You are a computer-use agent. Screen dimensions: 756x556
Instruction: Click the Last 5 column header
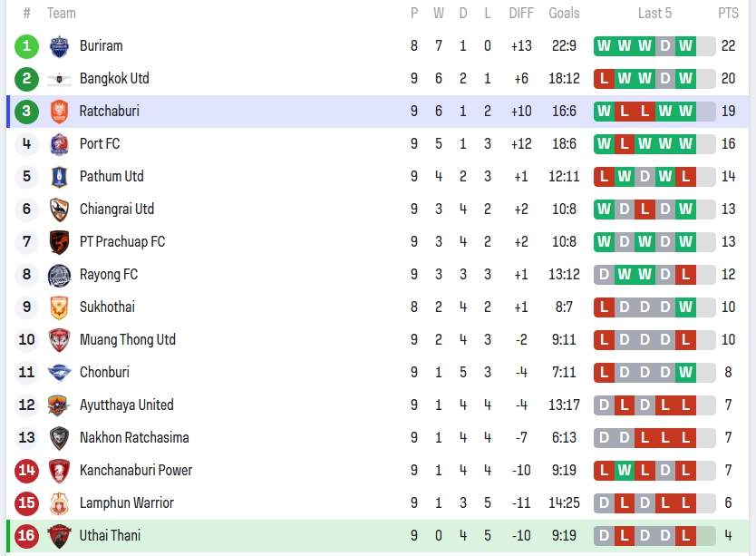click(x=654, y=14)
